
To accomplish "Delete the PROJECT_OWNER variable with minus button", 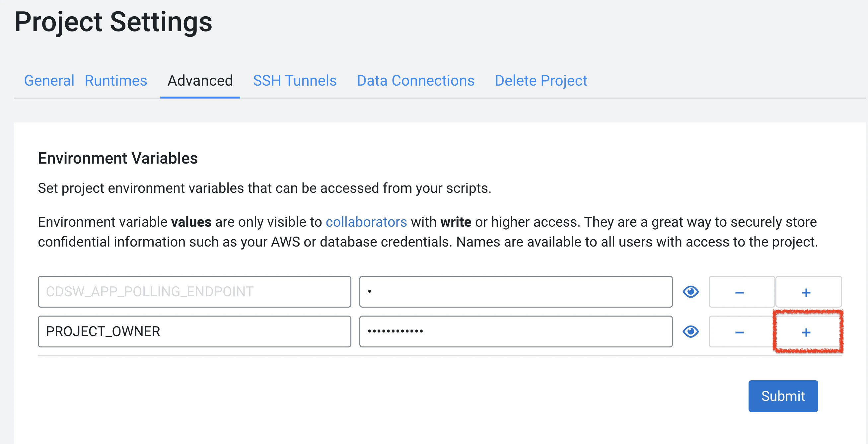I will point(740,332).
